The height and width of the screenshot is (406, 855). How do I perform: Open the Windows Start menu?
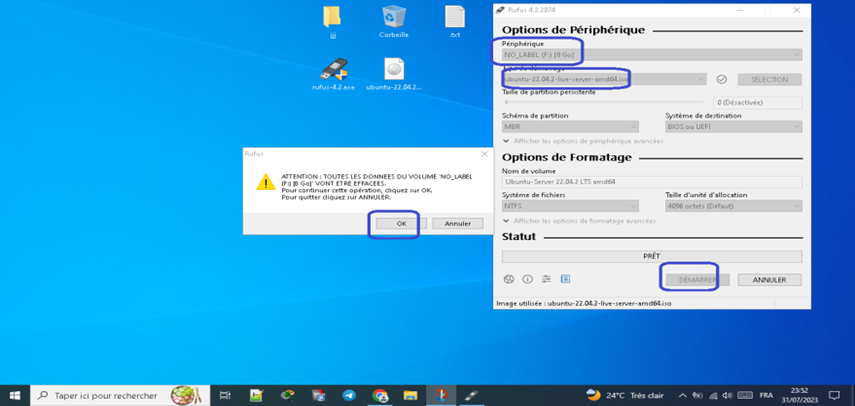[15, 395]
